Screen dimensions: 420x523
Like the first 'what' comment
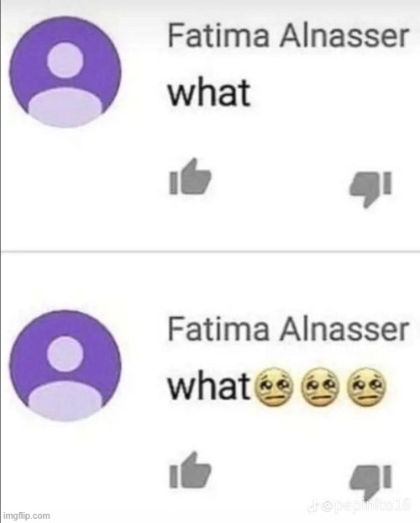190,177
